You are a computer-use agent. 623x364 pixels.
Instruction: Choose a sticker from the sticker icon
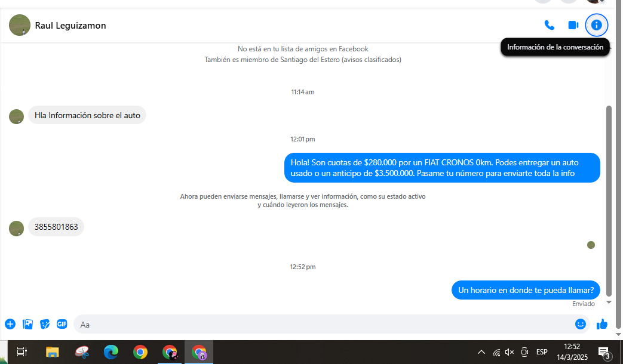(45, 324)
